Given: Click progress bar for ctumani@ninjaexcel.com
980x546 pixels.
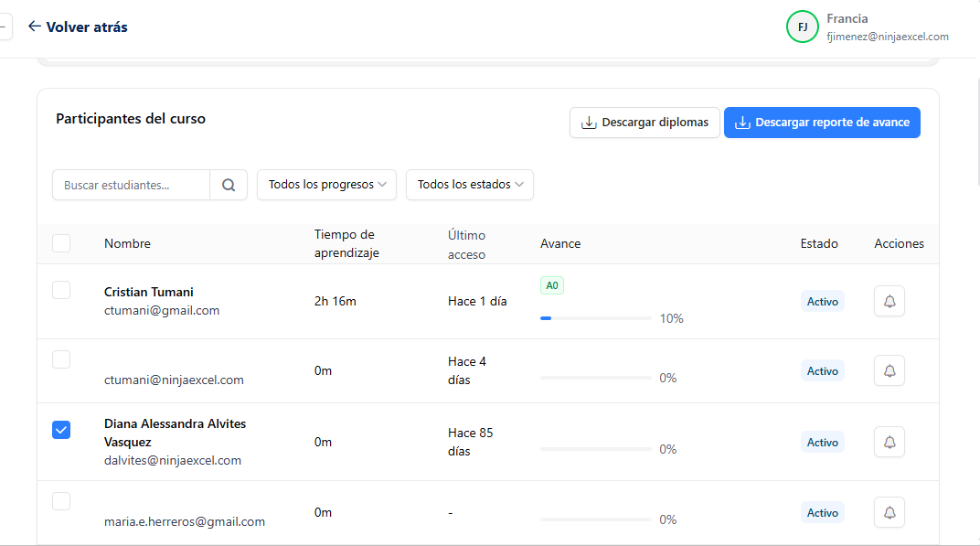Looking at the screenshot, I should click(596, 378).
